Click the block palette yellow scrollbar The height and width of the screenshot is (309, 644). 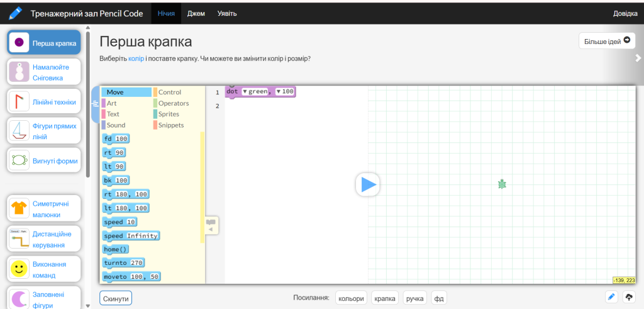(x=202, y=188)
